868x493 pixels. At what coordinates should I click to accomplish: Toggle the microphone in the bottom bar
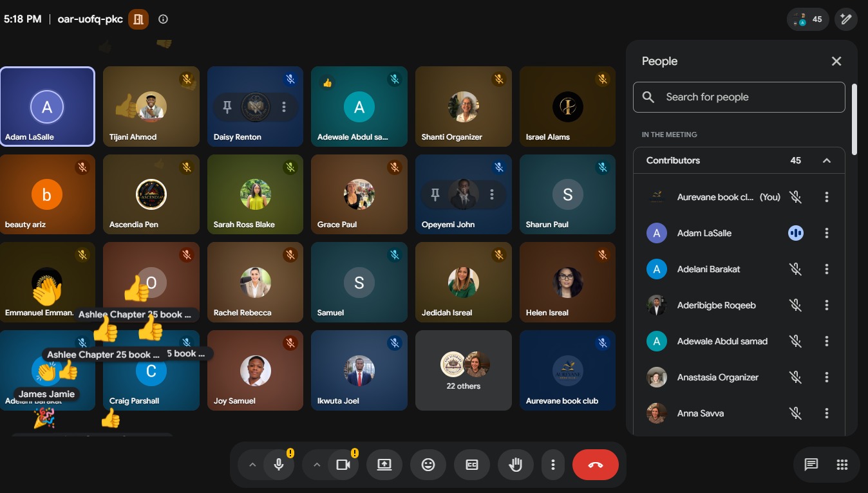(x=279, y=465)
